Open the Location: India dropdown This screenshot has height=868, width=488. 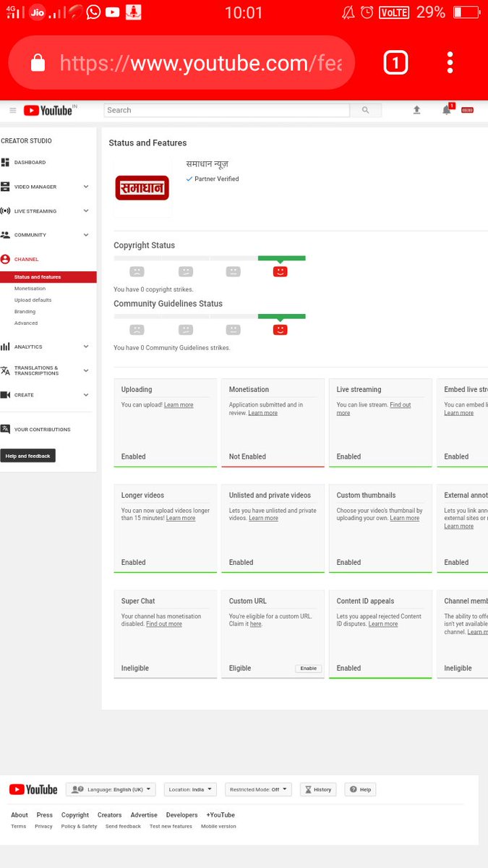192,789
